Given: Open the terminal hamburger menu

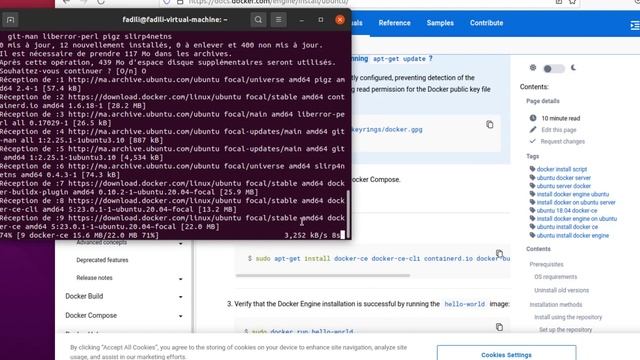Looking at the screenshot, I should (x=278, y=20).
